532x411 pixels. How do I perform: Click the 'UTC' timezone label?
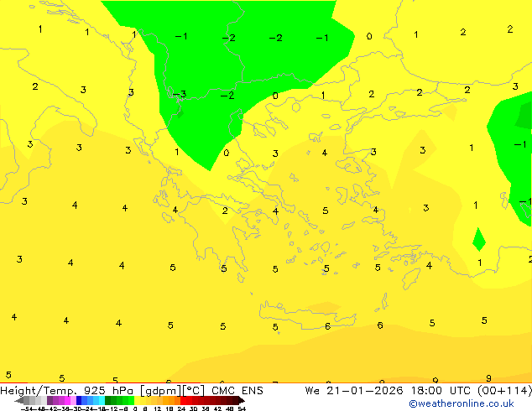tap(460, 391)
